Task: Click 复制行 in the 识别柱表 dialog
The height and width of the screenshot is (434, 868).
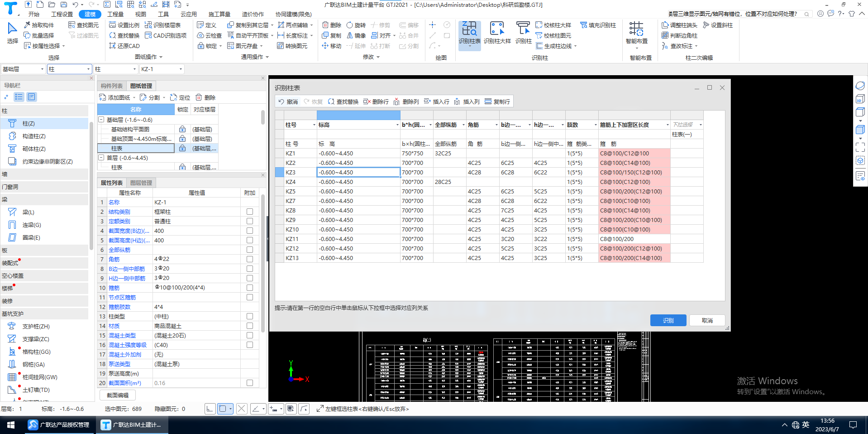Action: (497, 101)
